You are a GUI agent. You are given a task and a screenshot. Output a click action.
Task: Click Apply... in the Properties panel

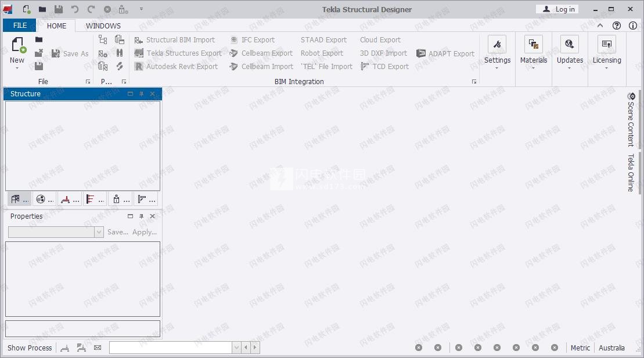(x=145, y=232)
